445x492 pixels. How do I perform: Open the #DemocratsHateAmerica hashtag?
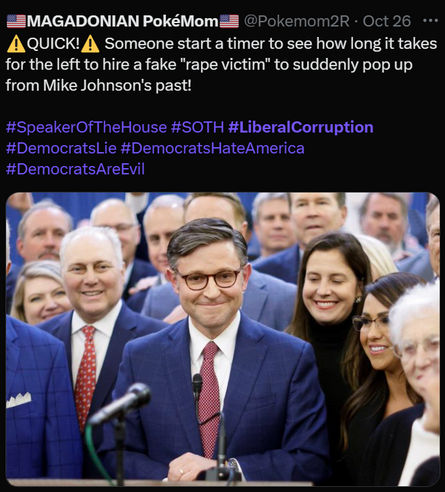click(212, 148)
